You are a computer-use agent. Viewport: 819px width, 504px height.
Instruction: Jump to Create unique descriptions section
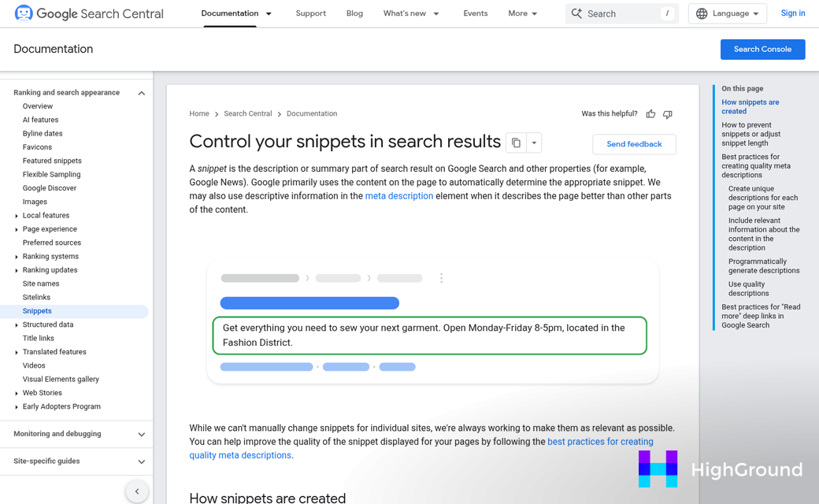(x=763, y=198)
